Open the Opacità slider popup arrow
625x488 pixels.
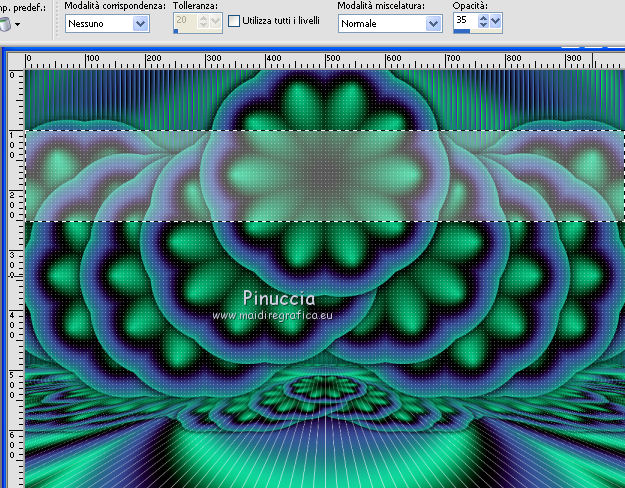click(x=496, y=21)
